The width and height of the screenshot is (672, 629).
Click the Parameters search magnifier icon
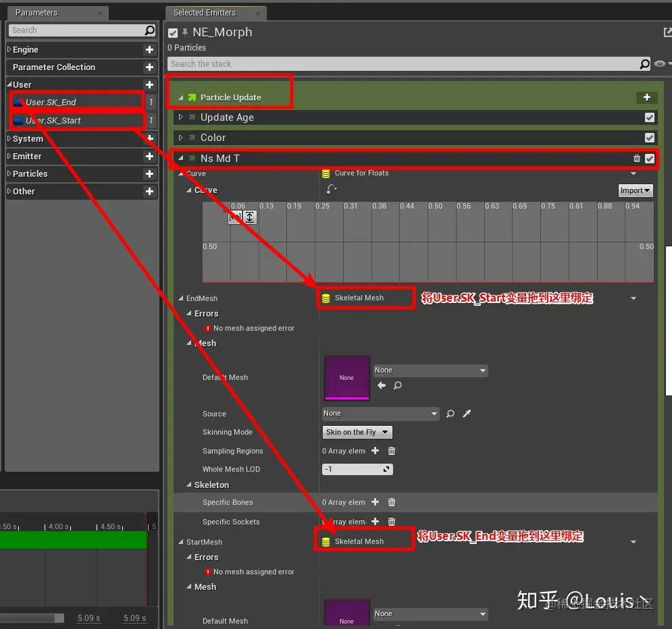149,30
